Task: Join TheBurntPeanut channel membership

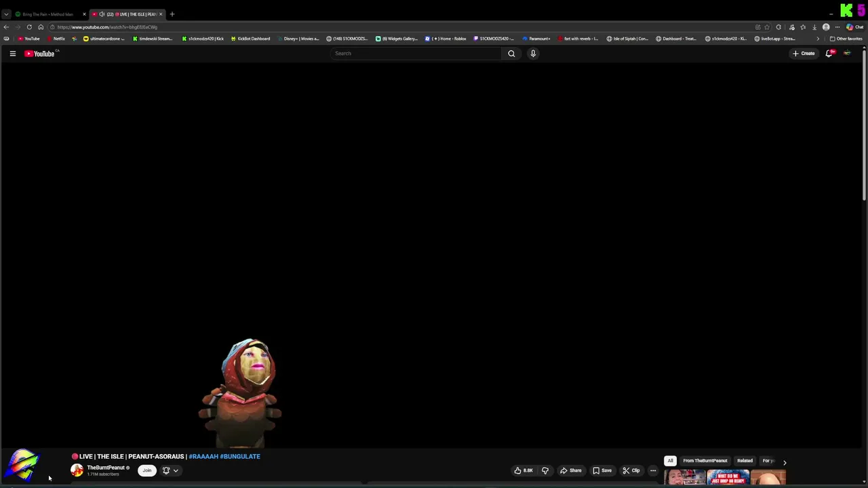Action: coord(146,470)
